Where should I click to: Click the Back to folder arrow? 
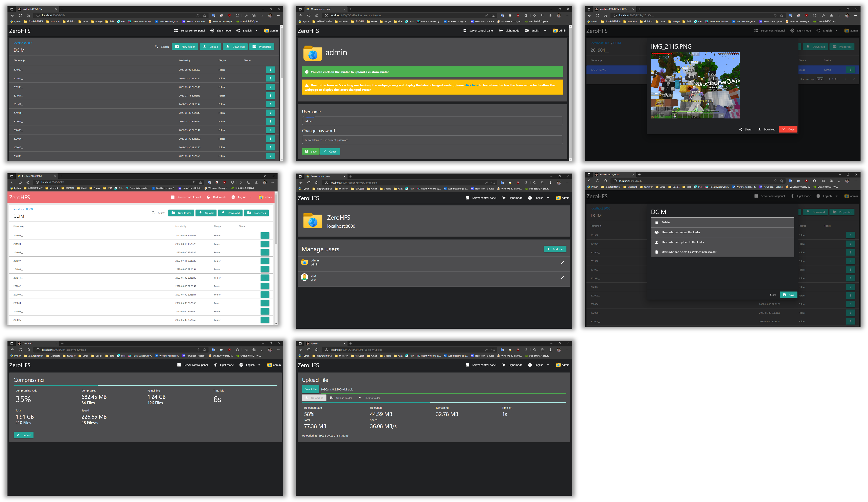360,398
